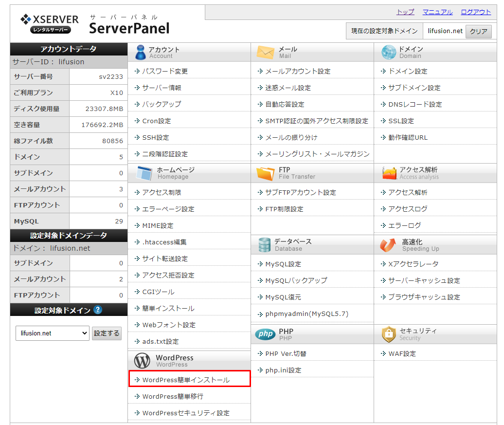The image size is (504, 425).
Task: Click the XSERVER logo
Action: 50,23
